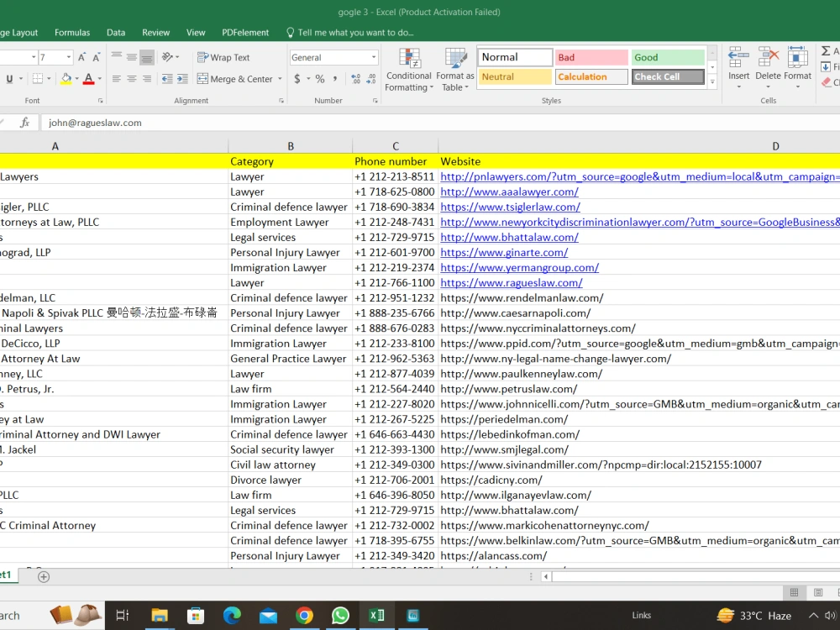The image size is (840, 630).
Task: Open File Explorer from taskbar
Action: pyautogui.click(x=160, y=615)
